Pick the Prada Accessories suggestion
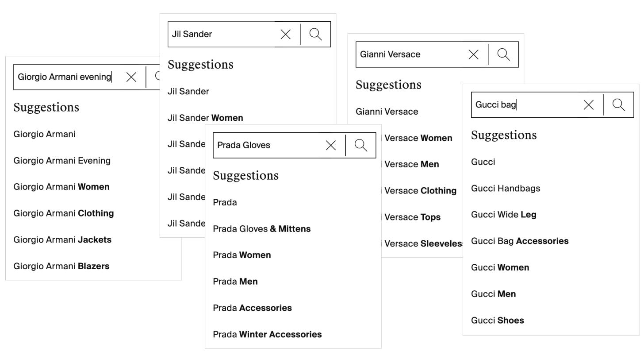Screen dimensions: 644x363 (x=252, y=308)
